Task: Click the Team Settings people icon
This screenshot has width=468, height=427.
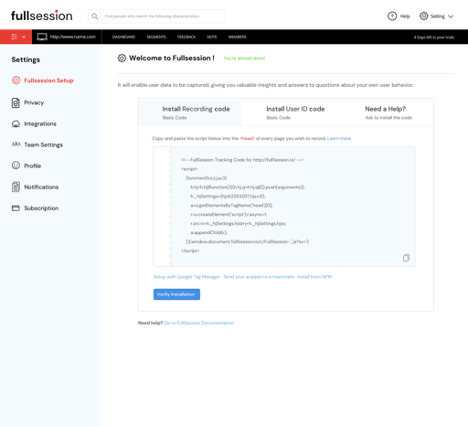Action: pos(16,144)
